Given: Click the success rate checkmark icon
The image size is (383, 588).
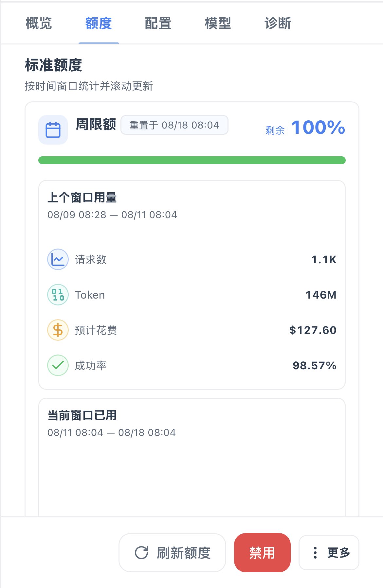Looking at the screenshot, I should click(x=58, y=365).
